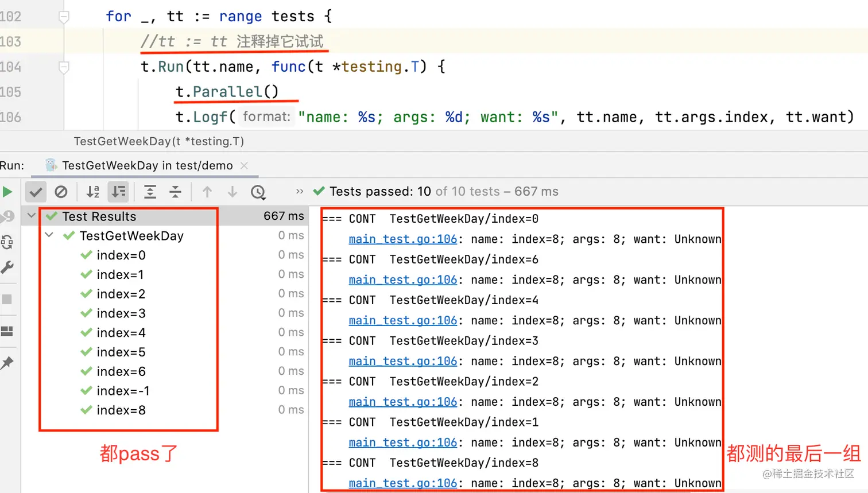Select test index=2 in tree

point(121,294)
